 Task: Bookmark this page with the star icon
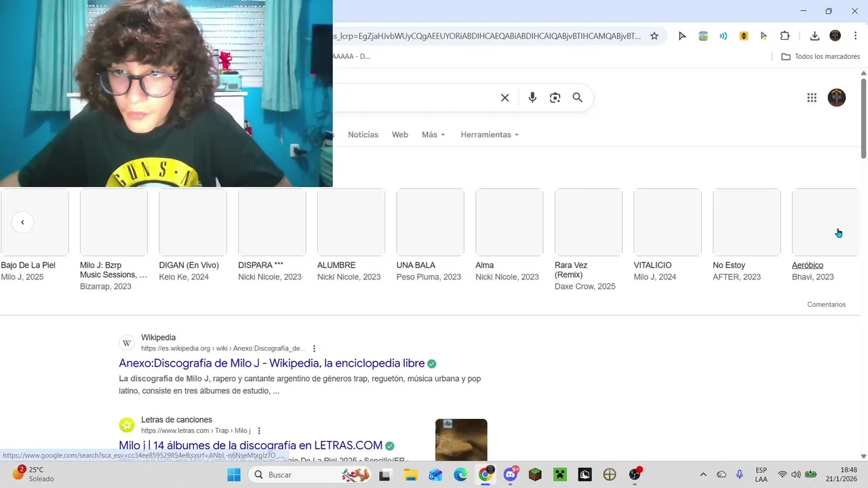point(654,36)
